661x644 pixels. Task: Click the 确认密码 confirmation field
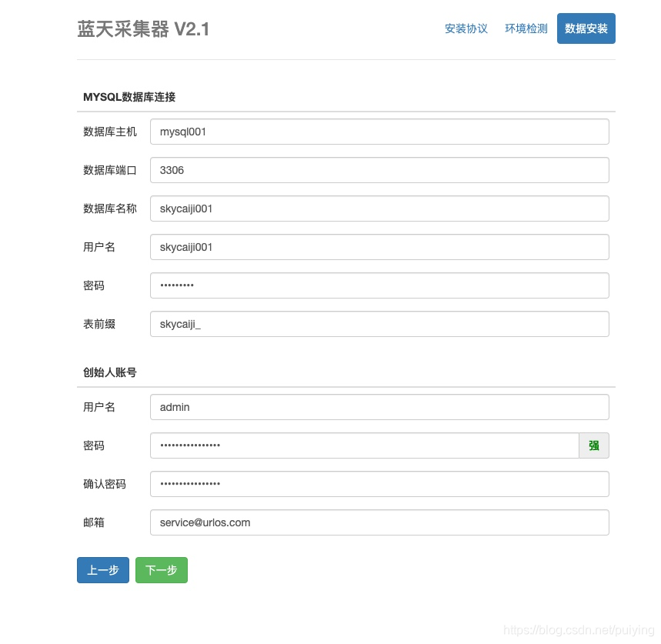[x=379, y=484]
